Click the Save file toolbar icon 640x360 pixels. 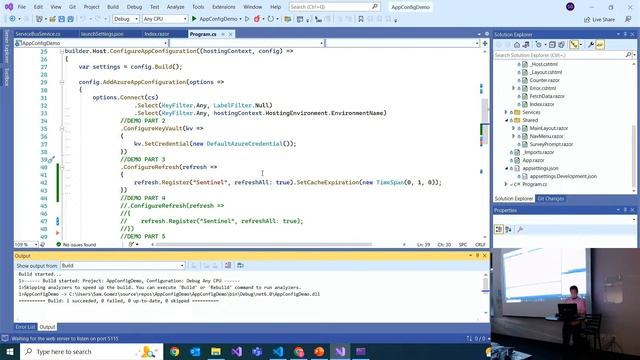[x=61, y=19]
